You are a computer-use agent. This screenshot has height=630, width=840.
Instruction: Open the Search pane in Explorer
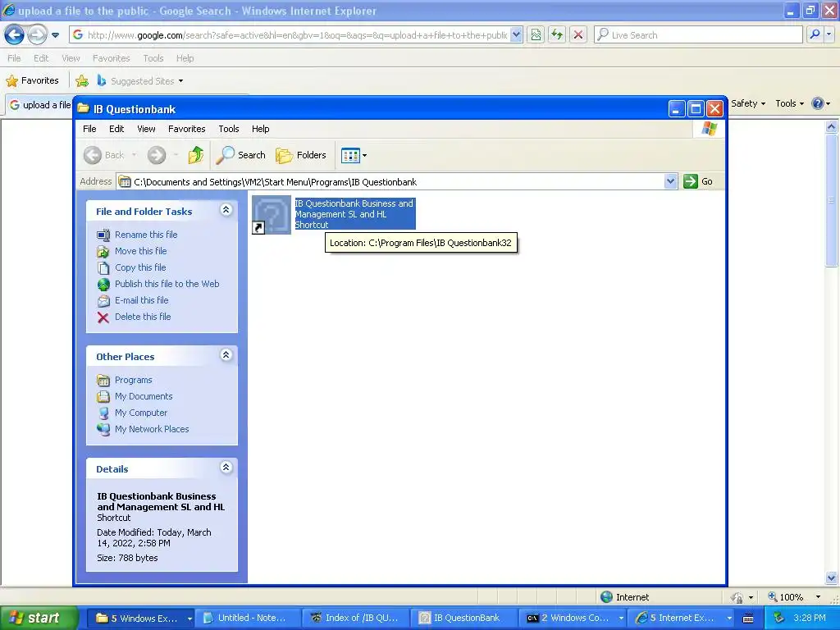pos(240,155)
